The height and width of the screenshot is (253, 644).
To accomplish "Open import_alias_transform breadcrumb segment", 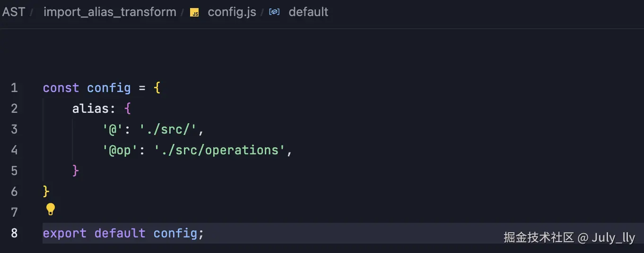I will [x=110, y=12].
